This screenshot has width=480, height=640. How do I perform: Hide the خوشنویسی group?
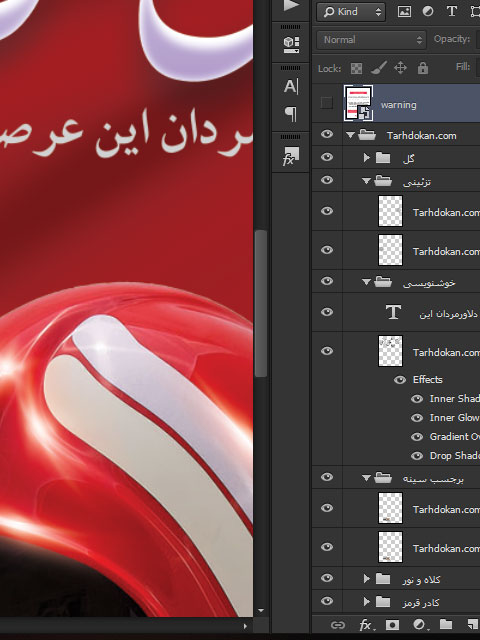point(327,281)
